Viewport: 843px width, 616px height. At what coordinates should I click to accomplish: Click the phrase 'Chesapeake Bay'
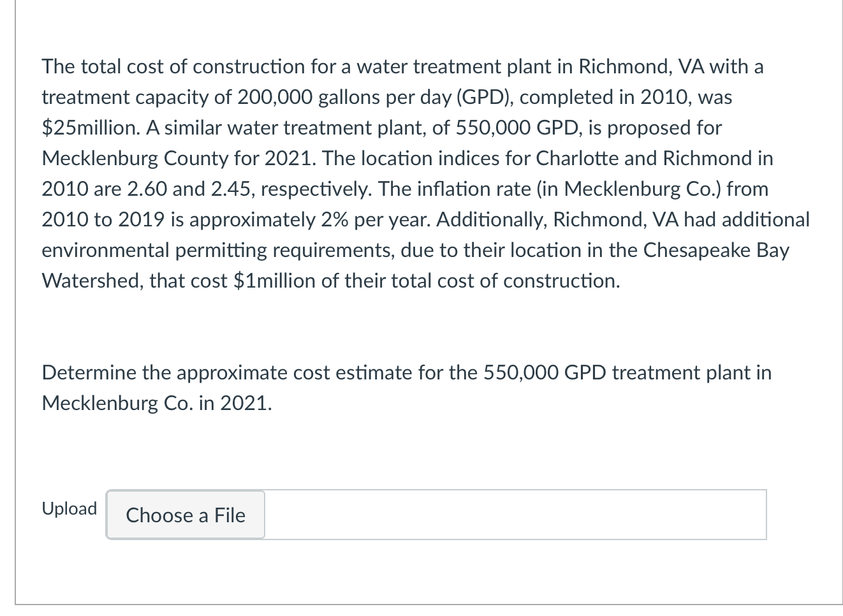(x=715, y=251)
